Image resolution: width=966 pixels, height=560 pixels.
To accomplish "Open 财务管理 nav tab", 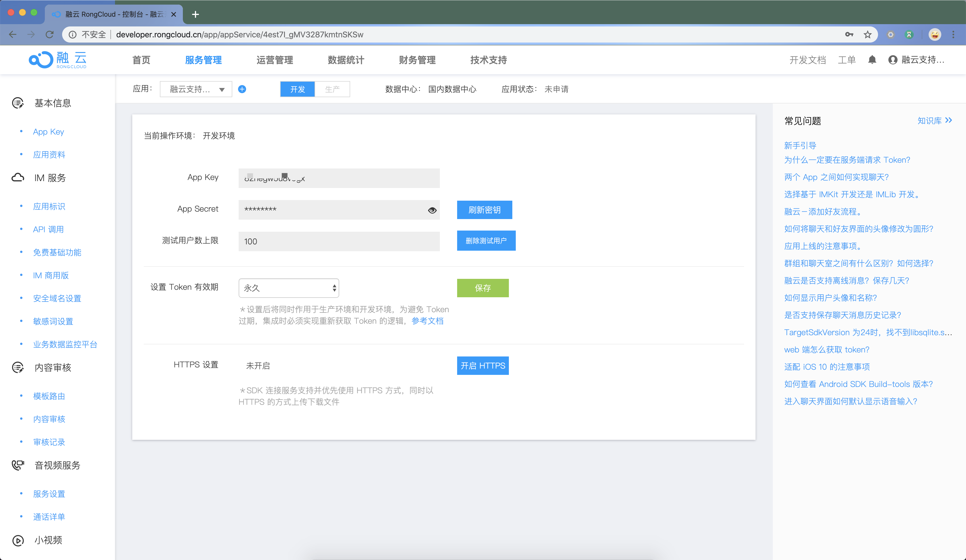I will (417, 60).
